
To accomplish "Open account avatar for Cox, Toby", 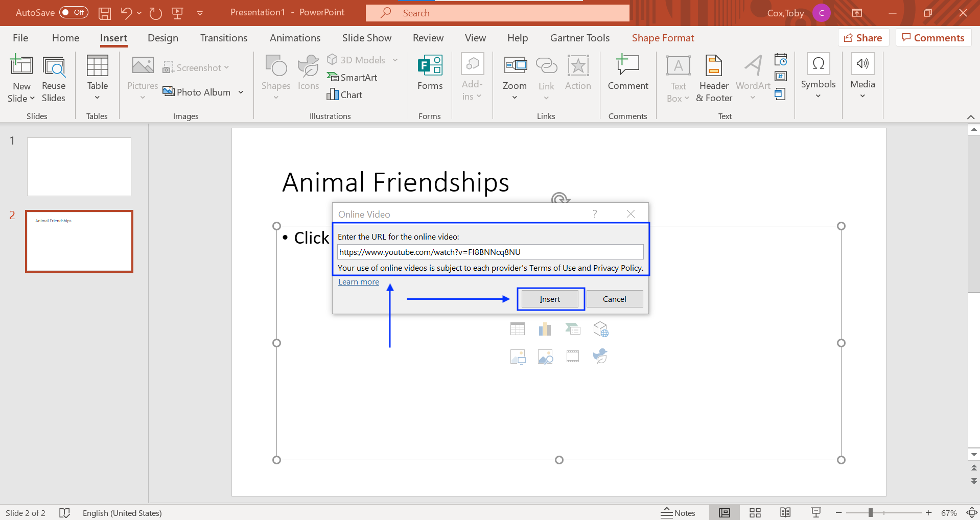I will 821,13.
